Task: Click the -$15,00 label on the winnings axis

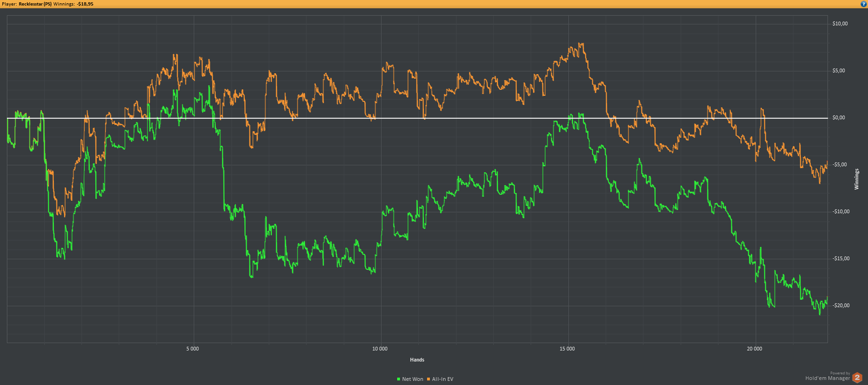Action: pos(841,258)
